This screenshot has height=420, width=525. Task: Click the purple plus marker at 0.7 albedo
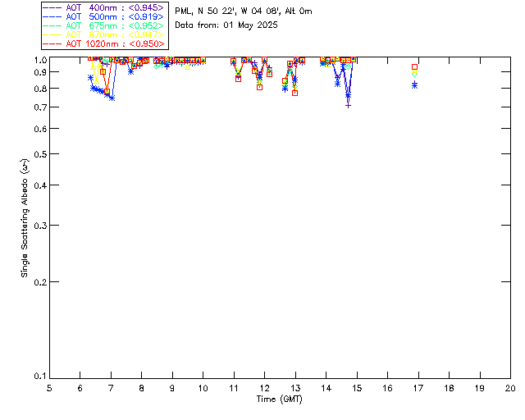click(348, 106)
